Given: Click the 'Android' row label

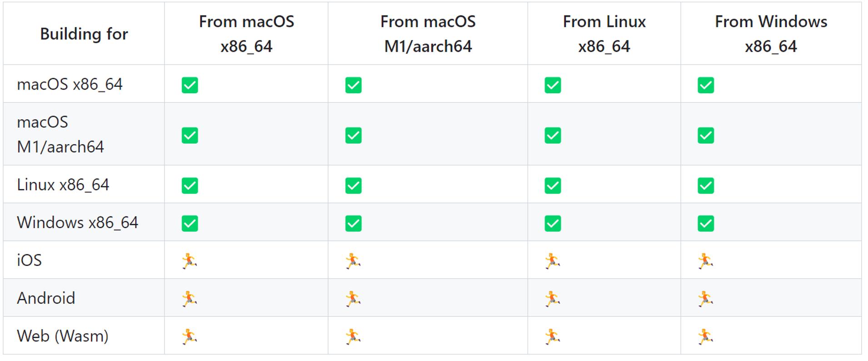Looking at the screenshot, I should point(46,298).
